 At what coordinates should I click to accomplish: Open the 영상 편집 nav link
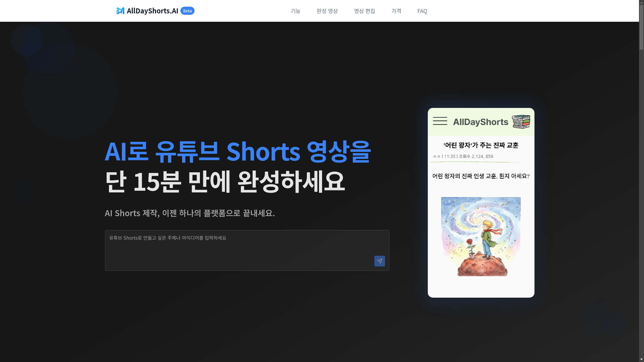[x=364, y=11]
